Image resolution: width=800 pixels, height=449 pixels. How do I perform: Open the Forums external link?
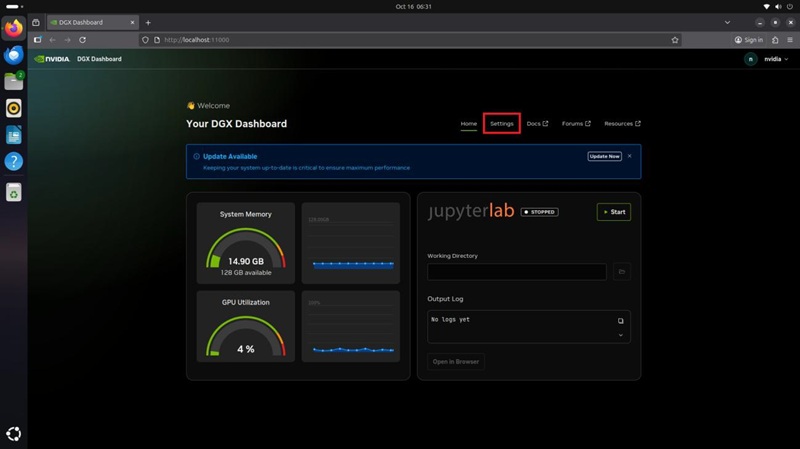point(576,123)
